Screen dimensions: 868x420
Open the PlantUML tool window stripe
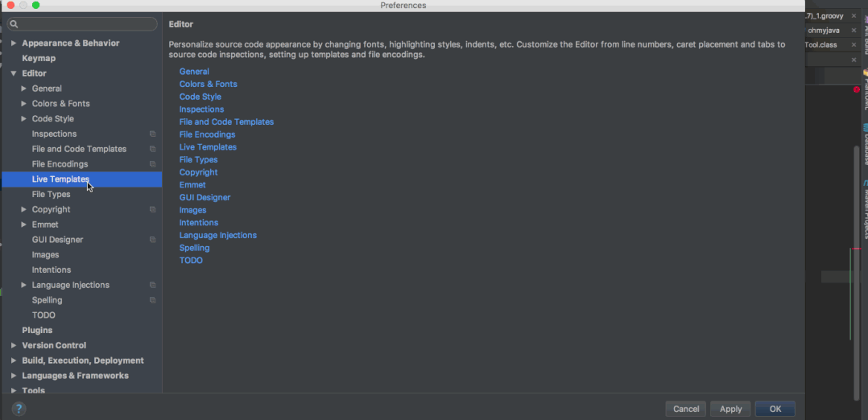click(865, 90)
